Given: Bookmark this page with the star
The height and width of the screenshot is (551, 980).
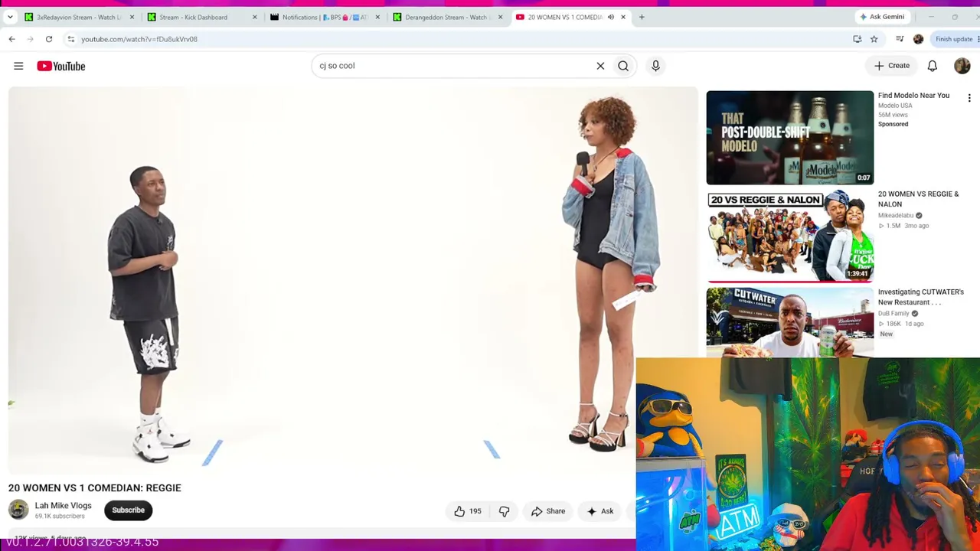Looking at the screenshot, I should 874,39.
